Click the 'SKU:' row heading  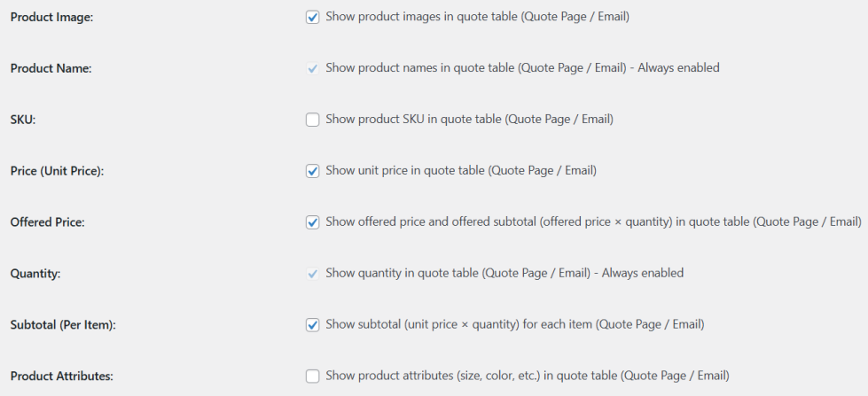pos(23,120)
